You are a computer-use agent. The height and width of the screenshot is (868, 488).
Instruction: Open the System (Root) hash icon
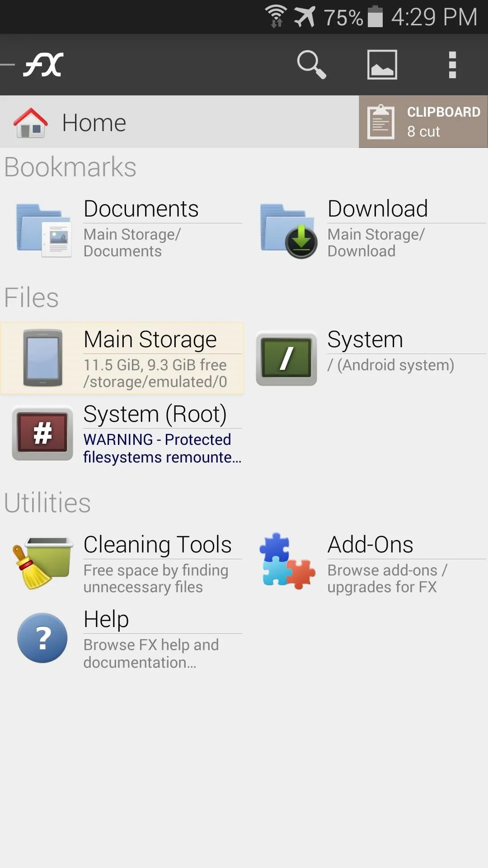pyautogui.click(x=42, y=434)
